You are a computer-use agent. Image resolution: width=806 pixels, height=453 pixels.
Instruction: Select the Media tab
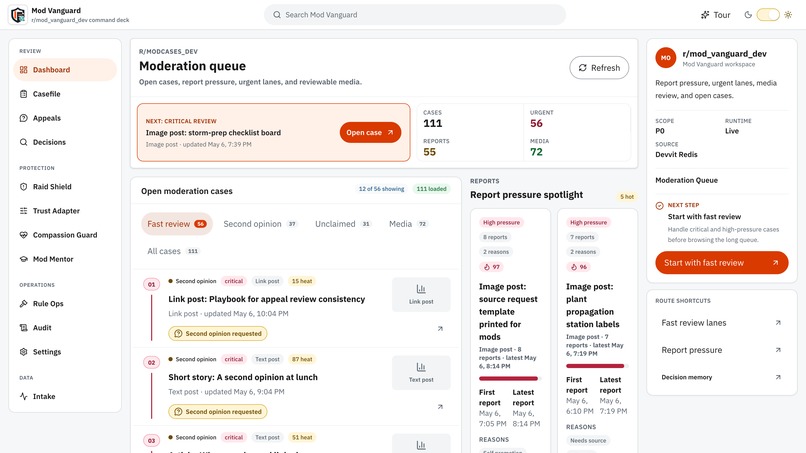click(x=408, y=224)
